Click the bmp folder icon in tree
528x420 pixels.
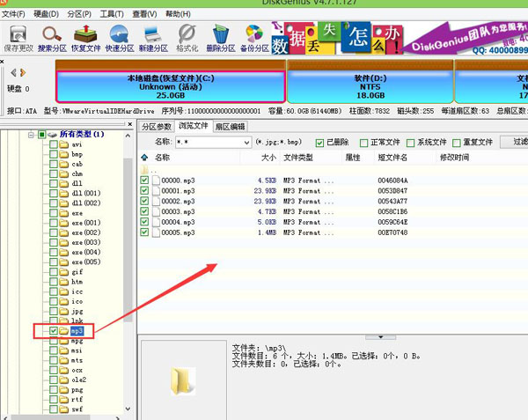(x=63, y=154)
